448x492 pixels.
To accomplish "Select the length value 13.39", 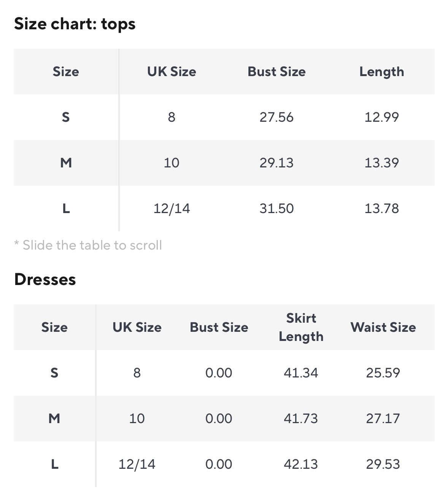I will point(381,163).
